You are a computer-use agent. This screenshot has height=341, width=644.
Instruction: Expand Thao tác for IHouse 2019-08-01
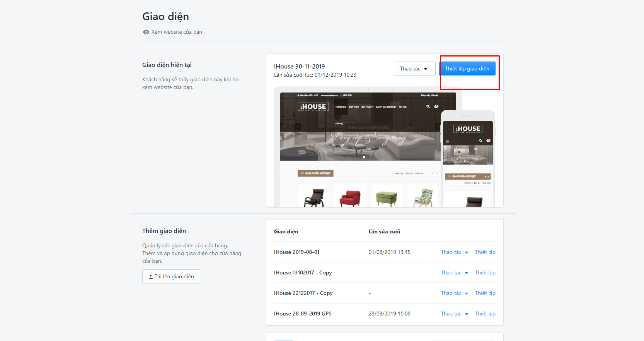[x=455, y=252]
